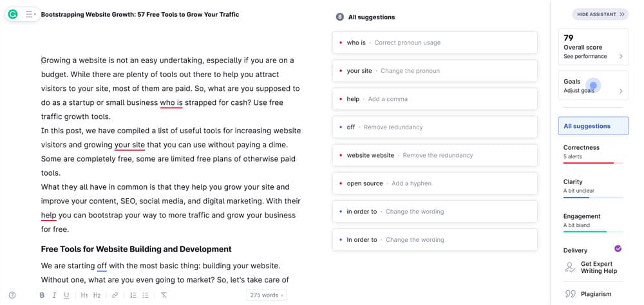The height and width of the screenshot is (305, 644).
Task: Create a numbered list
Action: coord(133,295)
